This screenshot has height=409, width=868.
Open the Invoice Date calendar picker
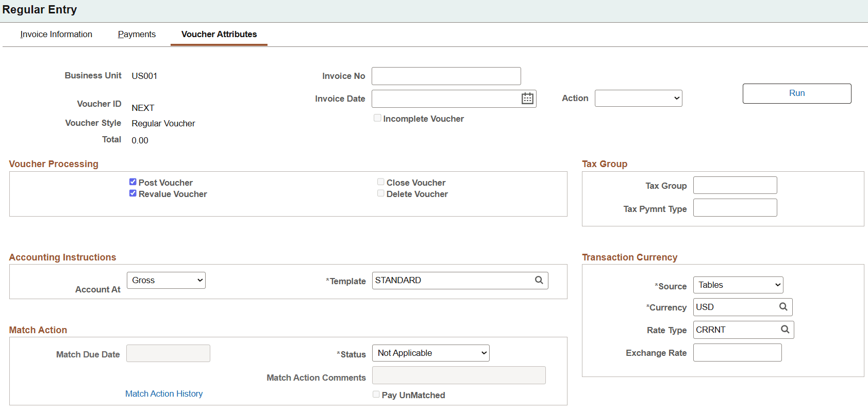pos(527,99)
